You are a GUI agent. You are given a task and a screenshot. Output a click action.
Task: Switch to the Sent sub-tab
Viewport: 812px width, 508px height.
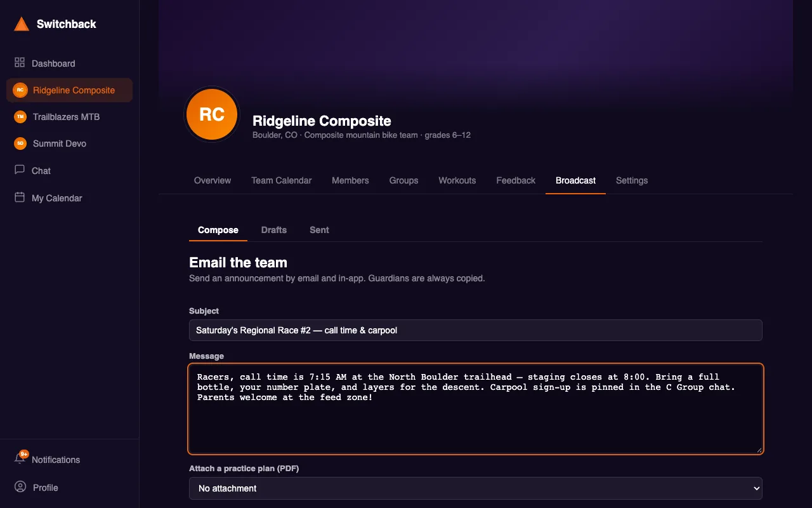[x=319, y=230]
